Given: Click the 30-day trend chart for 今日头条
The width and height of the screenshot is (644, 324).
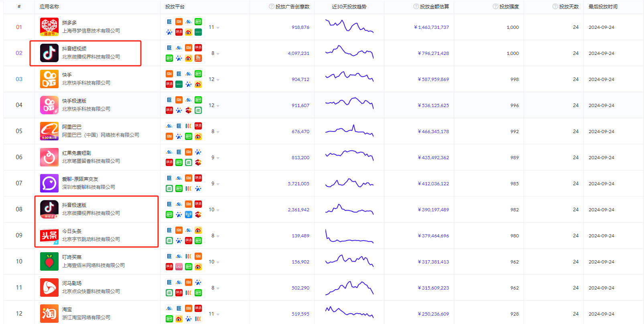Looking at the screenshot, I should coord(349,235).
